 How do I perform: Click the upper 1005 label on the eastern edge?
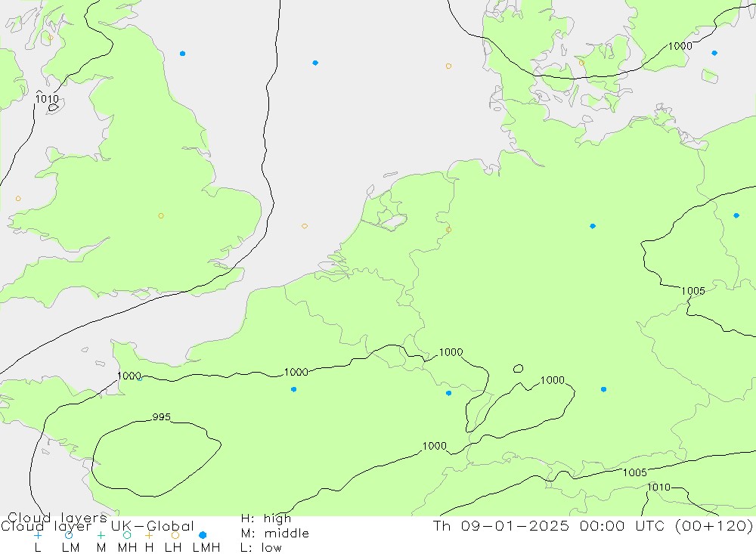[692, 291]
